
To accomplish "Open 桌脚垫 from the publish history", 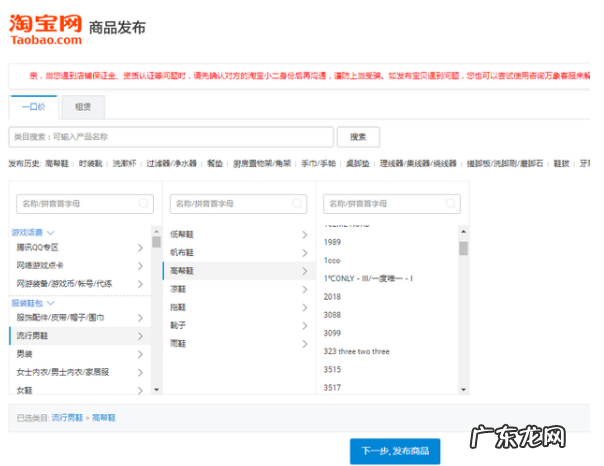I will [358, 164].
